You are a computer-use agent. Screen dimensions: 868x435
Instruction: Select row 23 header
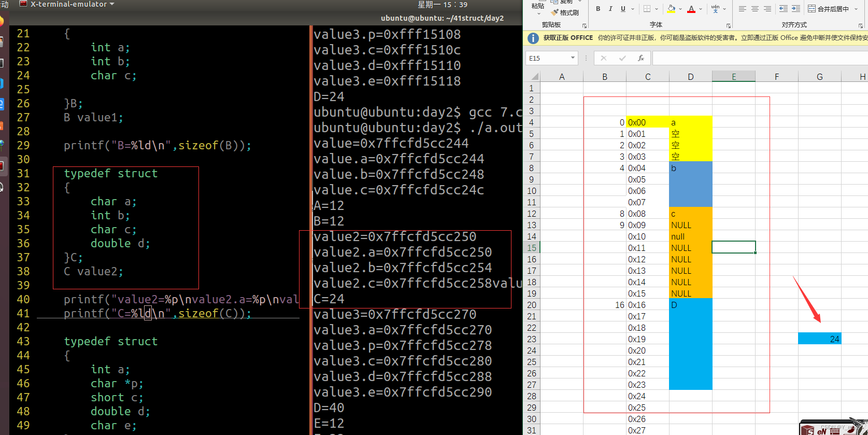[x=532, y=339]
